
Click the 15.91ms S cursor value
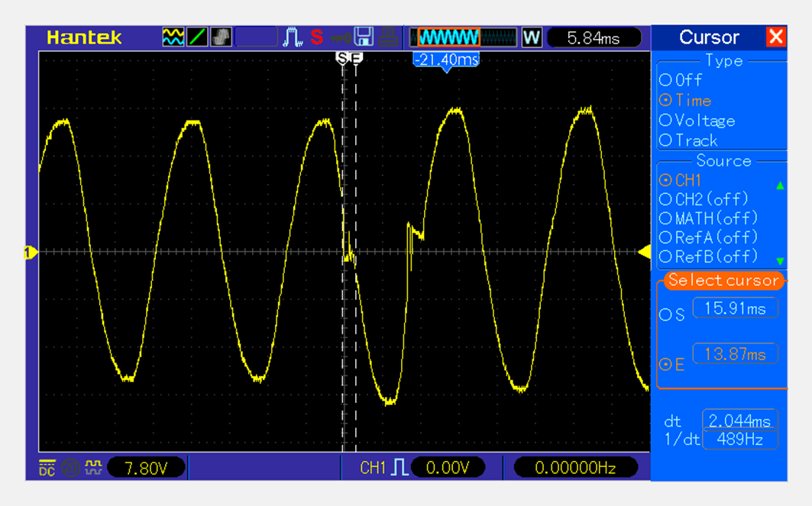736,309
